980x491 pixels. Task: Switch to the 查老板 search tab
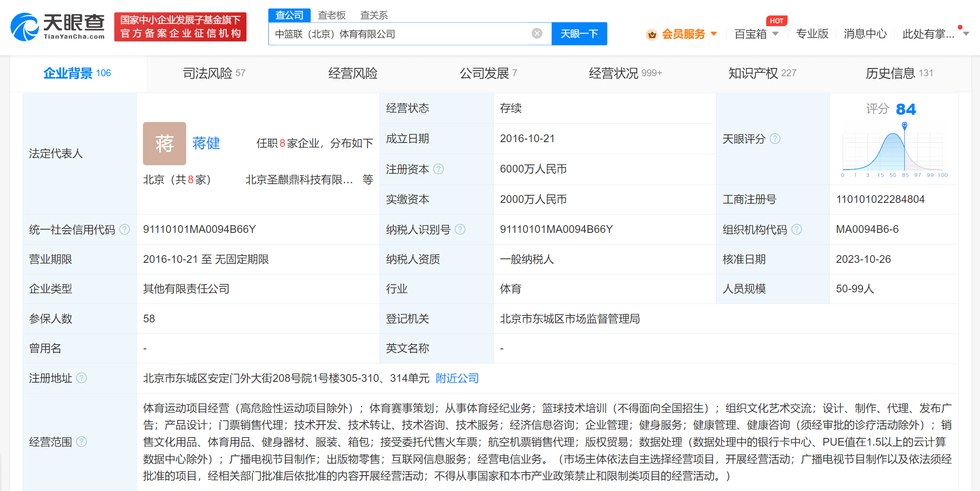[332, 15]
